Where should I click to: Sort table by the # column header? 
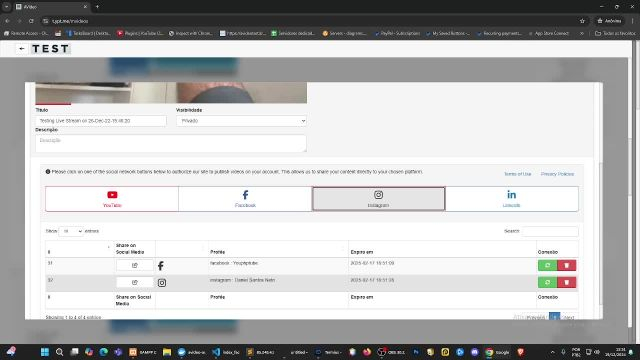point(79,249)
